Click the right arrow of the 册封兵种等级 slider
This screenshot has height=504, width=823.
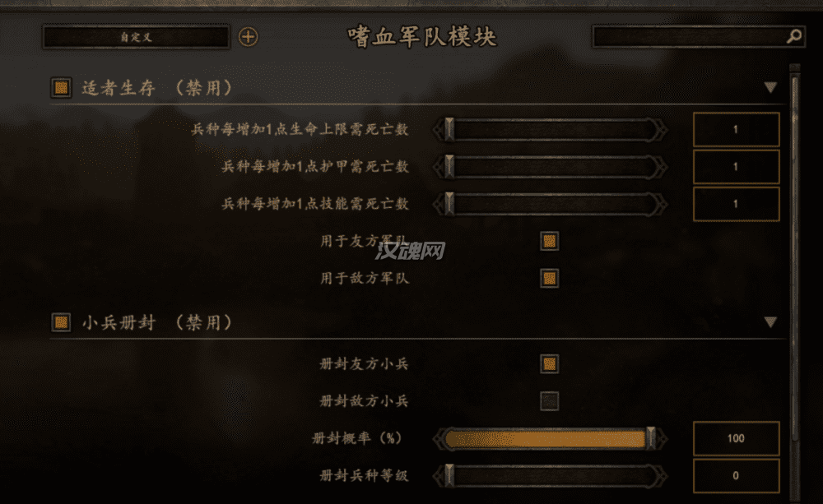coord(662,476)
